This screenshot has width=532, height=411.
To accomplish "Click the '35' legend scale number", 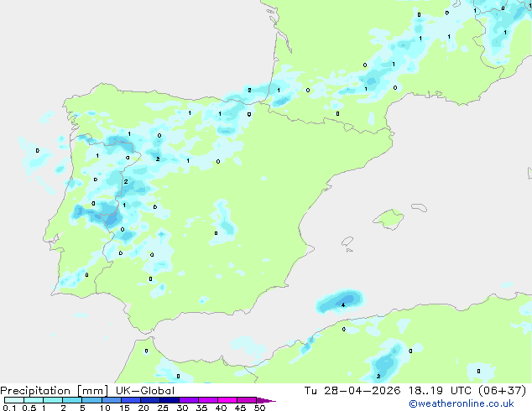I will (x=201, y=408).
